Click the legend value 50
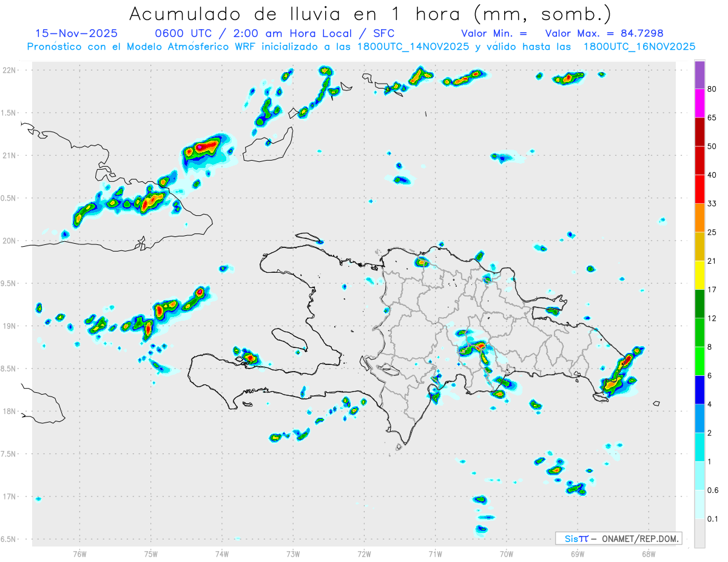 (712, 146)
